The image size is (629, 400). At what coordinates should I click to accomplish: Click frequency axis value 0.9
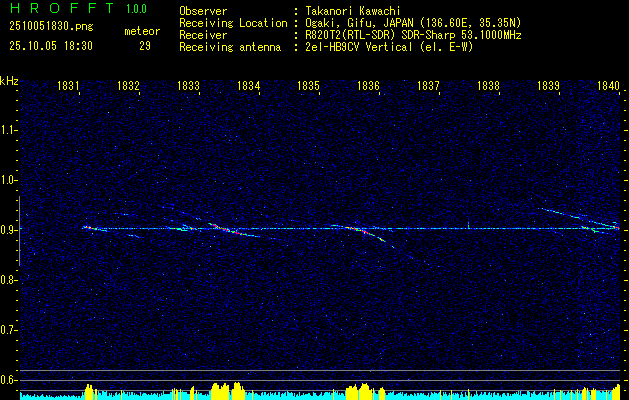[8, 230]
